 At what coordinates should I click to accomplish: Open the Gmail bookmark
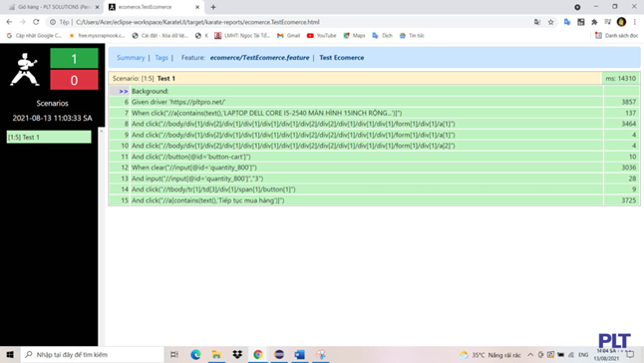pos(289,36)
